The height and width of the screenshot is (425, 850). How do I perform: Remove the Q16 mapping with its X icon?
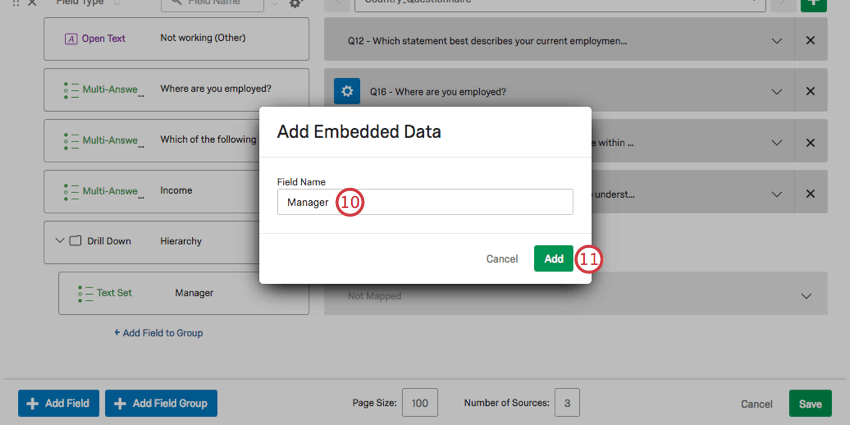point(810,92)
